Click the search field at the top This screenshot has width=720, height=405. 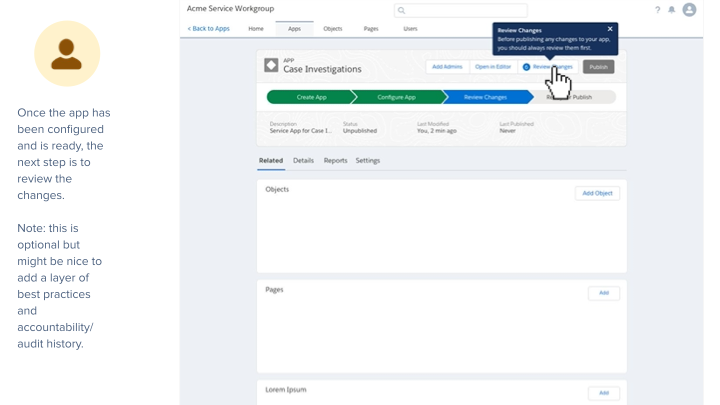(x=460, y=10)
